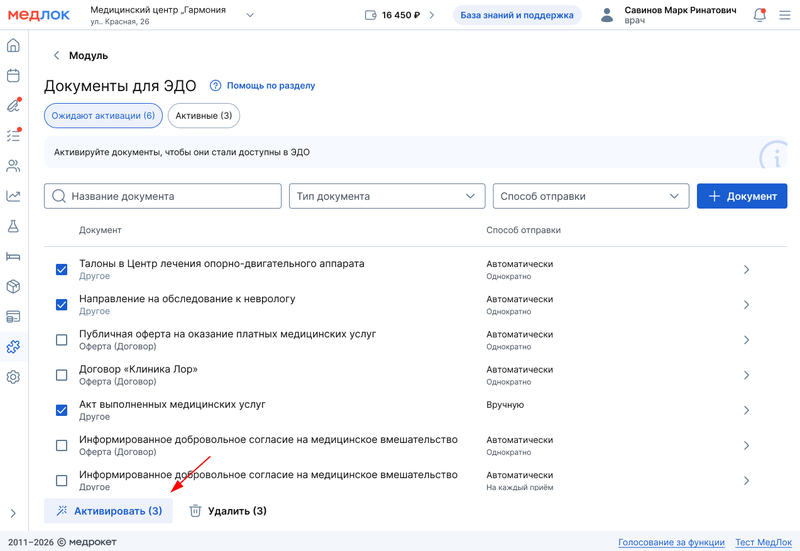Open Договор «Клиника Лор» document title
The width and height of the screenshot is (800, 551).
coord(138,369)
